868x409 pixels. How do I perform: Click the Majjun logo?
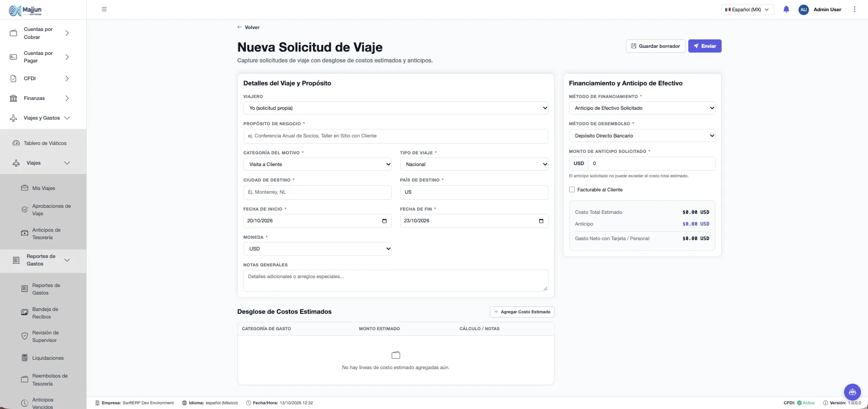click(x=26, y=10)
